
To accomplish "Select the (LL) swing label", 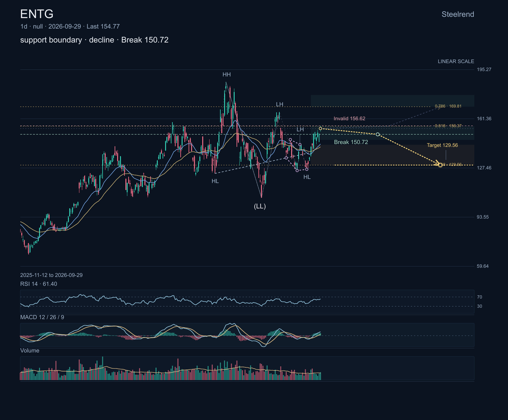I will pyautogui.click(x=260, y=206).
